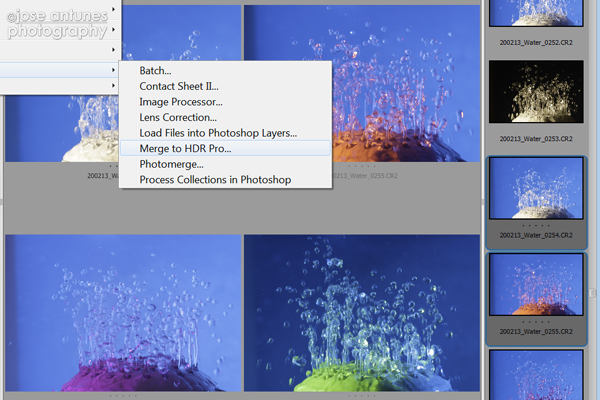600x400 pixels.
Task: Select the magenta mound water splash thumbnail
Action: coord(123,313)
